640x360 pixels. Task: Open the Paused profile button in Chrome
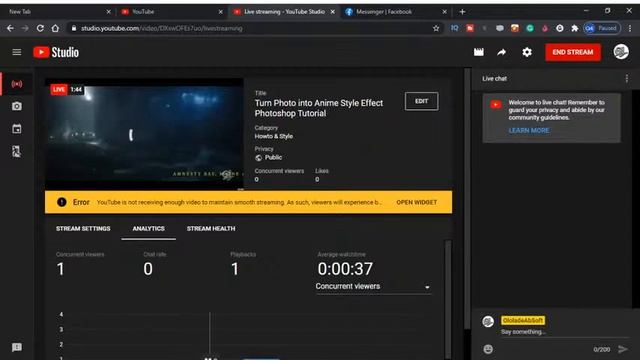click(602, 28)
